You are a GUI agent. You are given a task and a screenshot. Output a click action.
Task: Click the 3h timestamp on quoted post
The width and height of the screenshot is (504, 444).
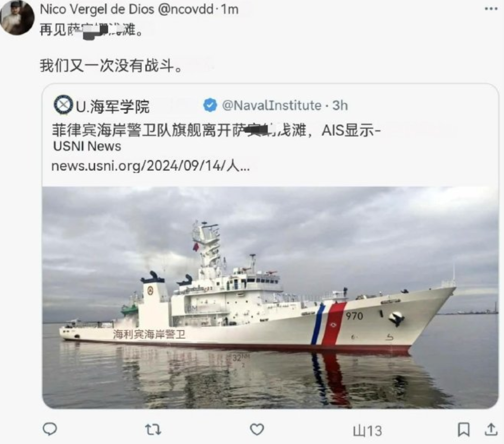click(x=340, y=105)
